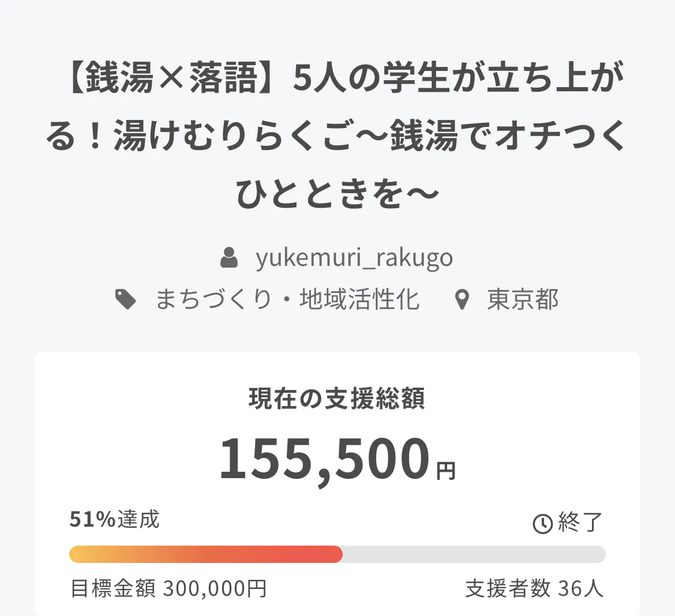Click the small 円 symbol after 155,500
This screenshot has width=675, height=616.
[x=446, y=471]
